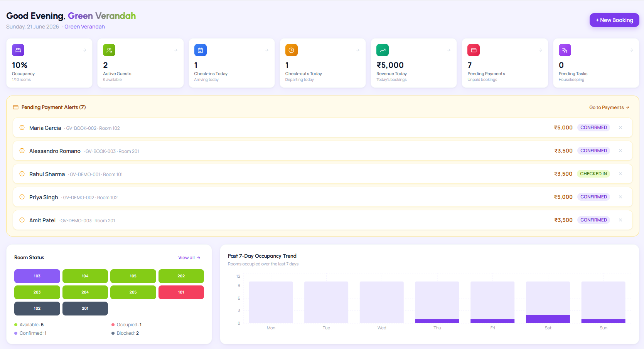Click the Saturday occupancy bar
644x349 pixels.
[548, 319]
